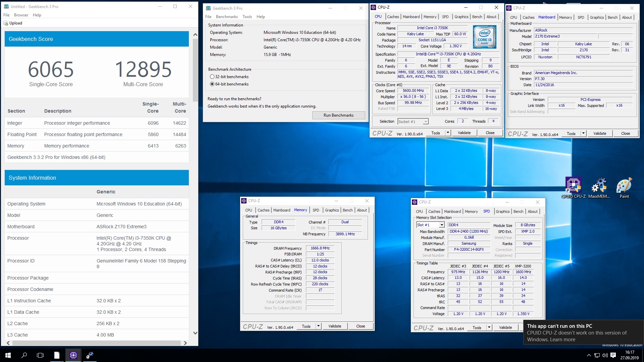
Task: Open Action Center notification icon
Action: 613,355
